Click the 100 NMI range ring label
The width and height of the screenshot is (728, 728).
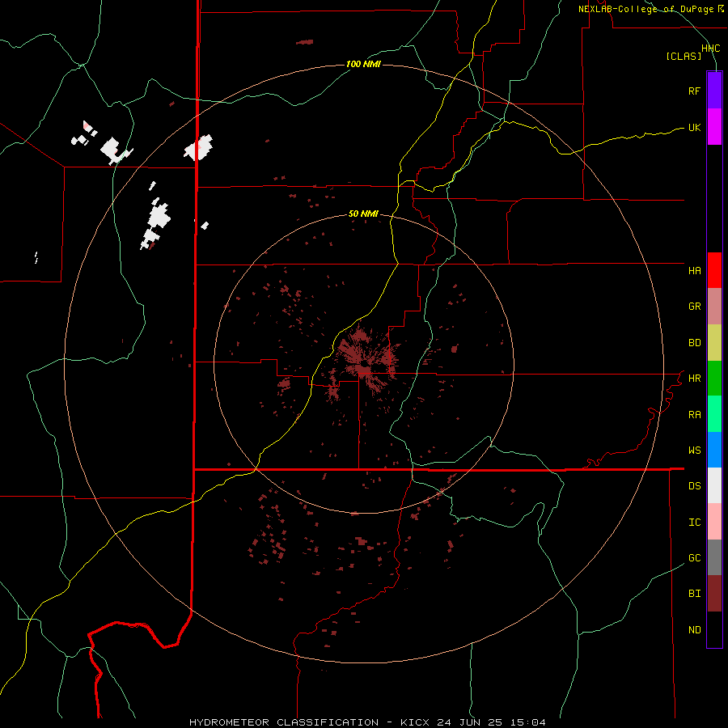click(363, 64)
